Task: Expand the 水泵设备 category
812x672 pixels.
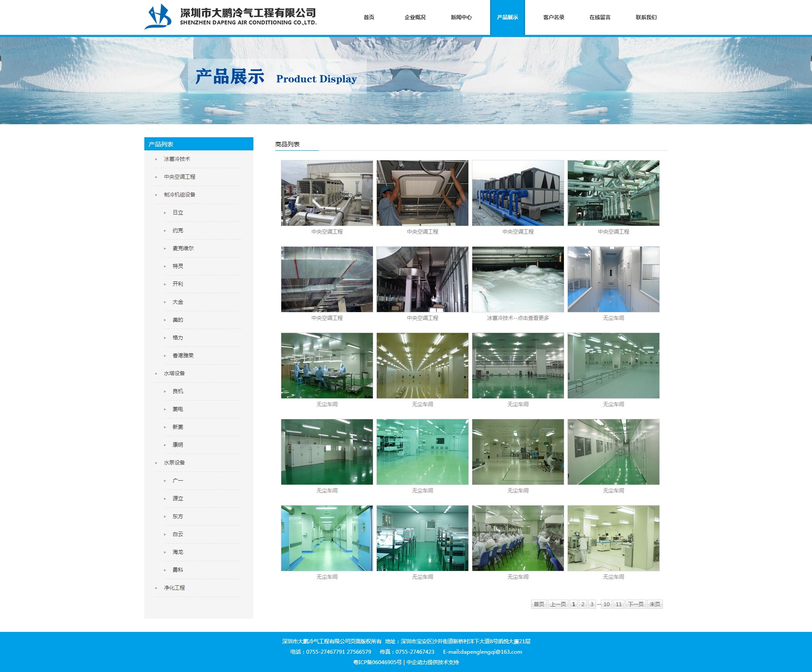Action: [x=174, y=463]
